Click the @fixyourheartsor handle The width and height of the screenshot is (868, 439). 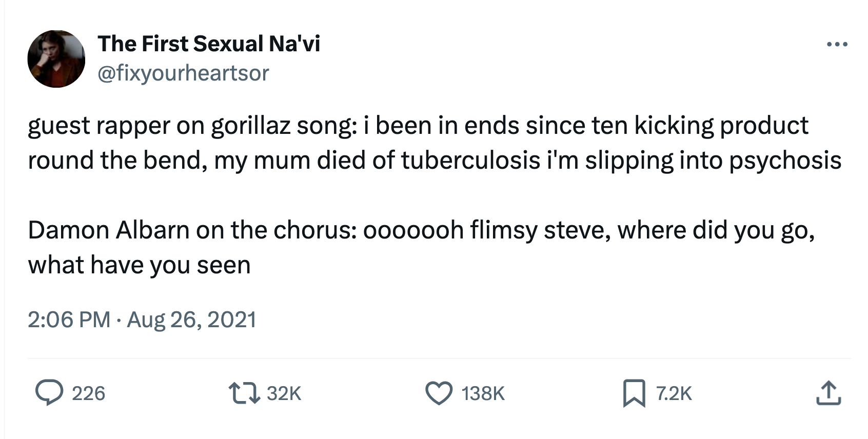click(183, 73)
